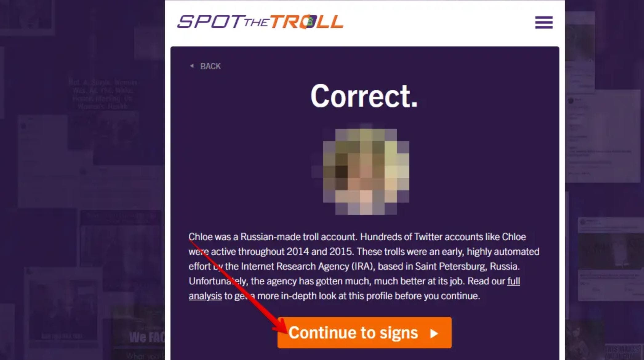
Task: Open the hamburger menu icon
Action: pyautogui.click(x=544, y=22)
